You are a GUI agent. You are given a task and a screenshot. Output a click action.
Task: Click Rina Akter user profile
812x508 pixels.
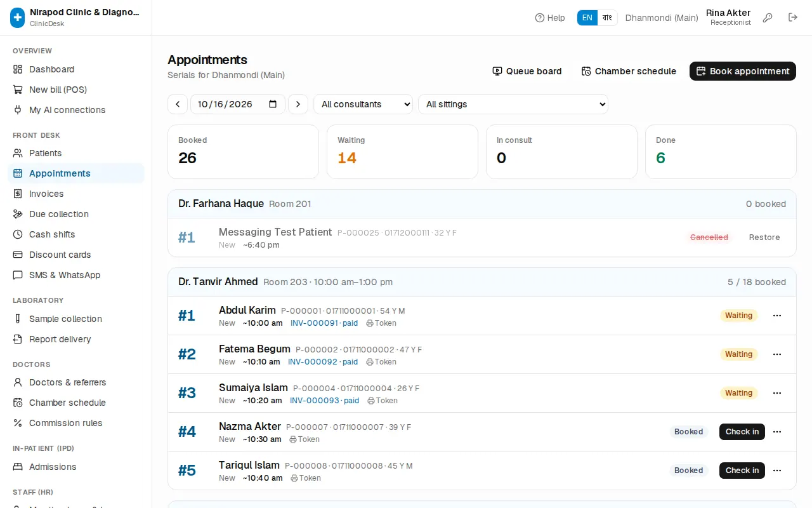(x=728, y=17)
